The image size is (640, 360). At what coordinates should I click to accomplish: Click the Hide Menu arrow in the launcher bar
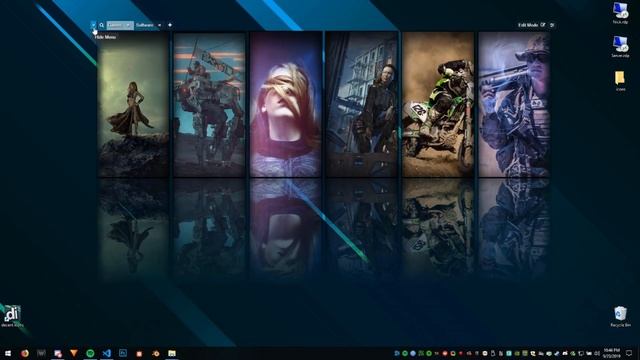click(93, 25)
